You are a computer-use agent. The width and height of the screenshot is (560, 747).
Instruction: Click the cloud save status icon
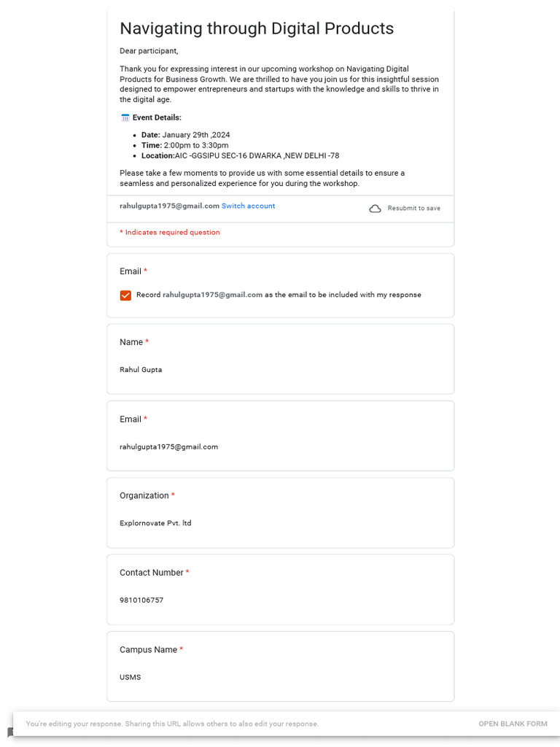pyautogui.click(x=375, y=209)
